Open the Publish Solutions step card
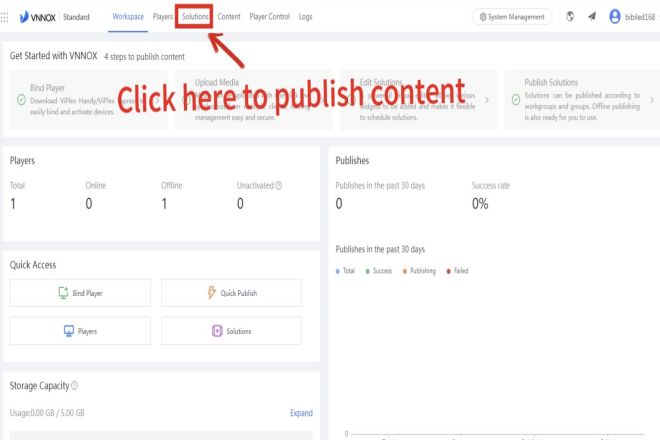The image size is (660, 440). click(582, 100)
